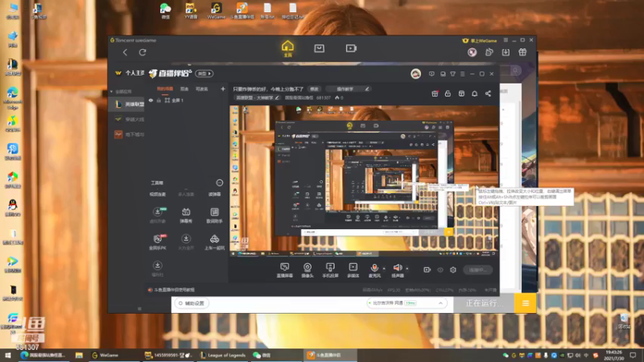Open gift box icon in stream header
The height and width of the screenshot is (362, 644).
click(435, 93)
